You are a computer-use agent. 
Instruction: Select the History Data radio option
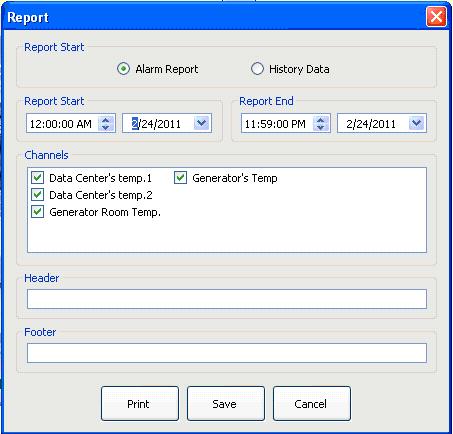[x=257, y=69]
